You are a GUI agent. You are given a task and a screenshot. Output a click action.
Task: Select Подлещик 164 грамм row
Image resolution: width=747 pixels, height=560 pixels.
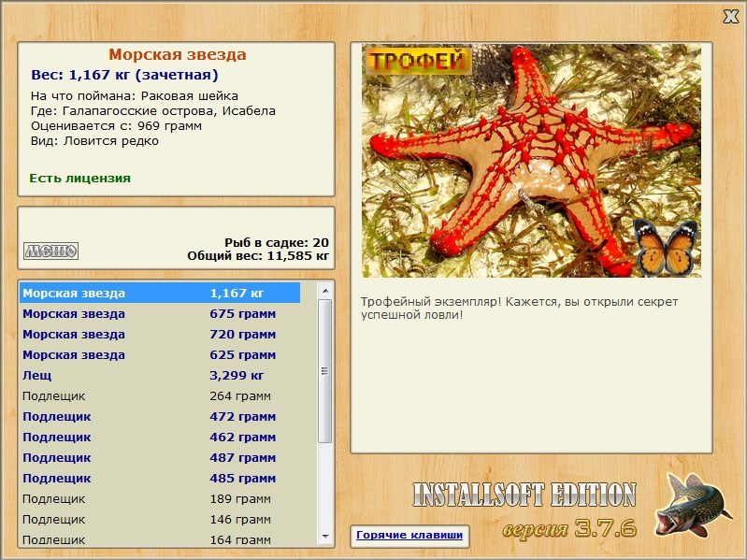coord(160,539)
